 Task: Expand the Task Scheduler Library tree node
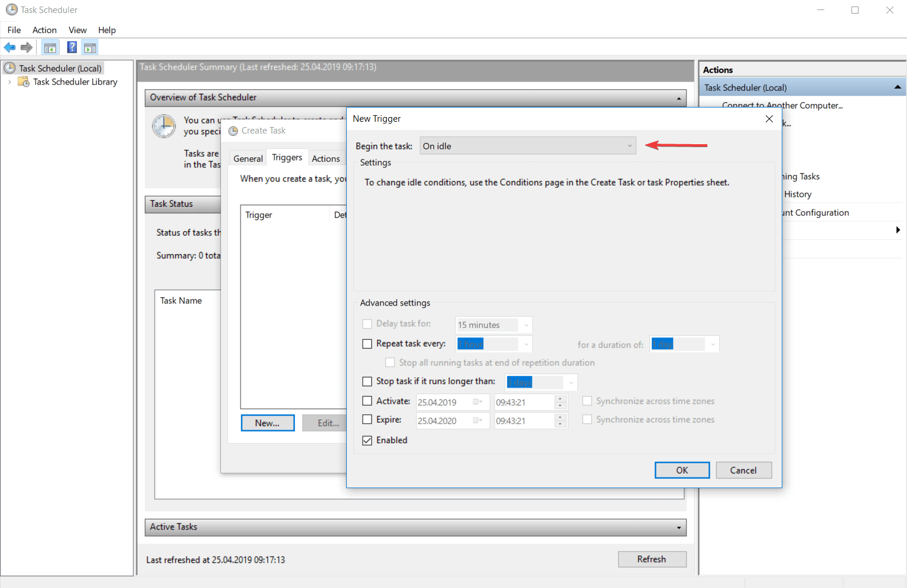(x=9, y=82)
